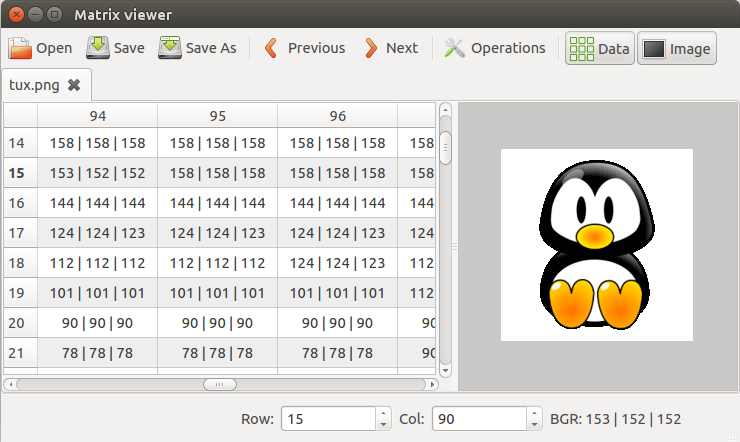Select row header 20
The height and width of the screenshot is (442, 740).
[21, 323]
